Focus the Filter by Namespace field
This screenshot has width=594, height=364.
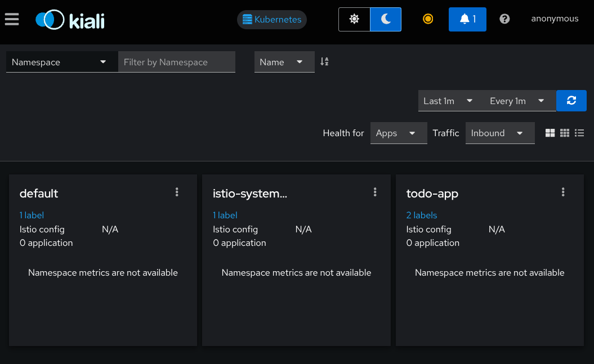(177, 62)
